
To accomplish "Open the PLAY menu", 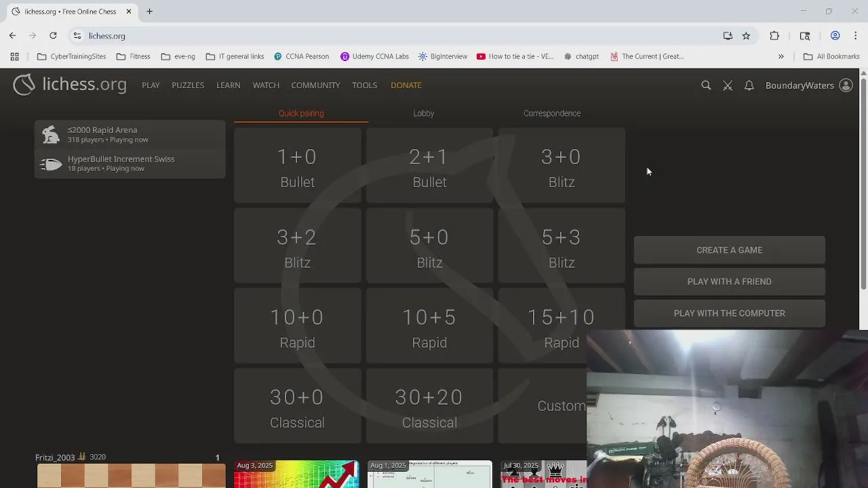I will 151,85.
